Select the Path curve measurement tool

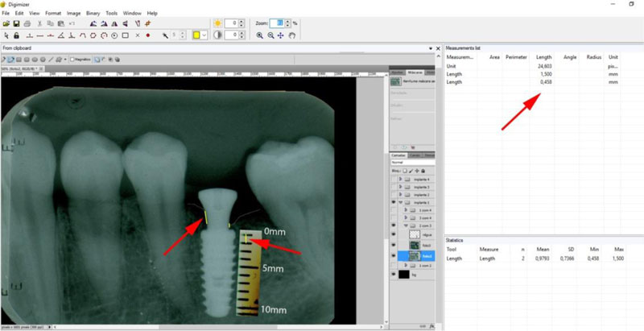click(x=83, y=35)
